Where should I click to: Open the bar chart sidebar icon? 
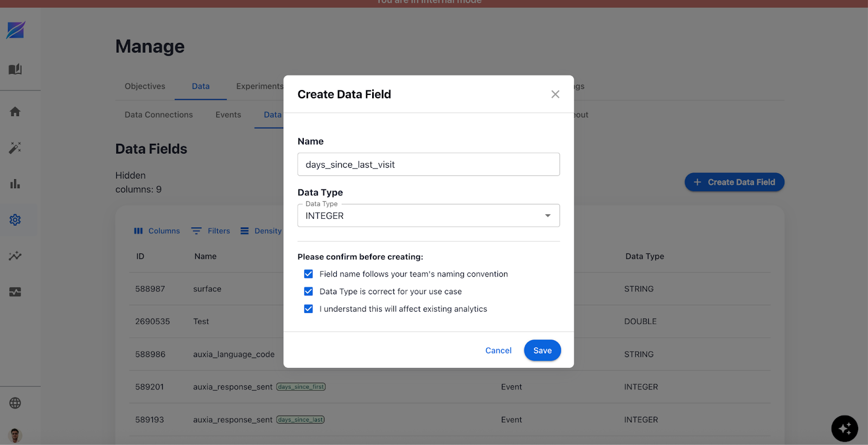coord(15,184)
